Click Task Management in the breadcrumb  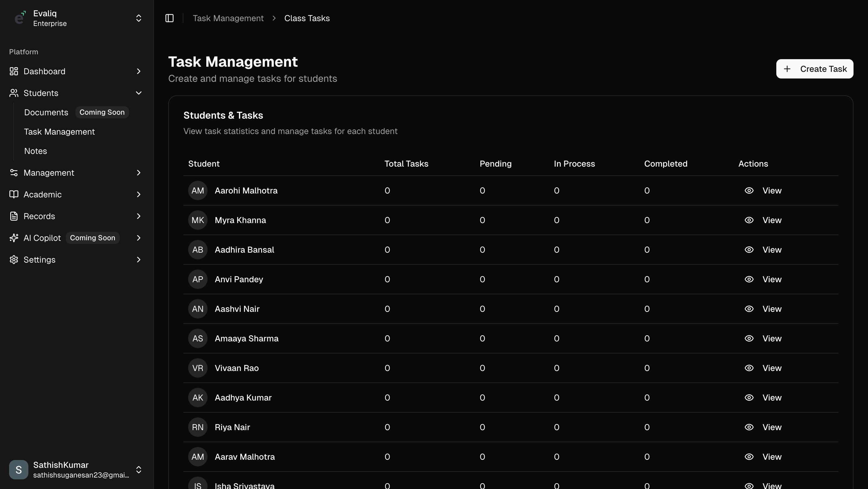228,18
